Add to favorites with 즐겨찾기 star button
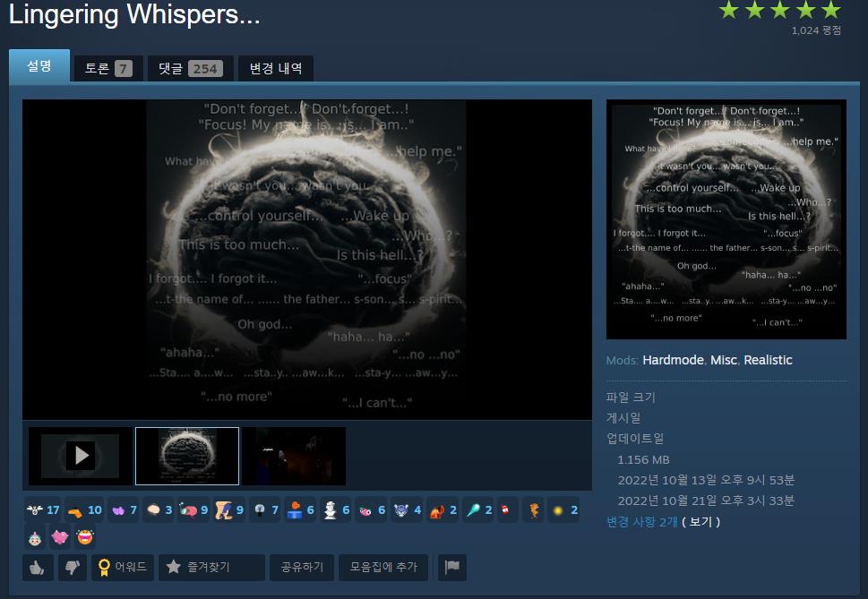Viewport: 868px width, 599px height. click(211, 568)
